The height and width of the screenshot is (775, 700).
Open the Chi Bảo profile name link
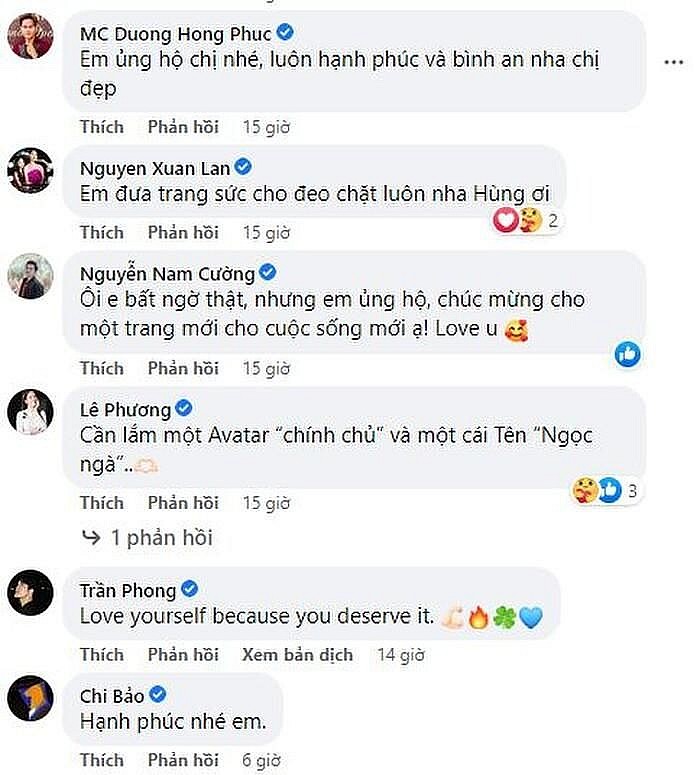[111, 695]
